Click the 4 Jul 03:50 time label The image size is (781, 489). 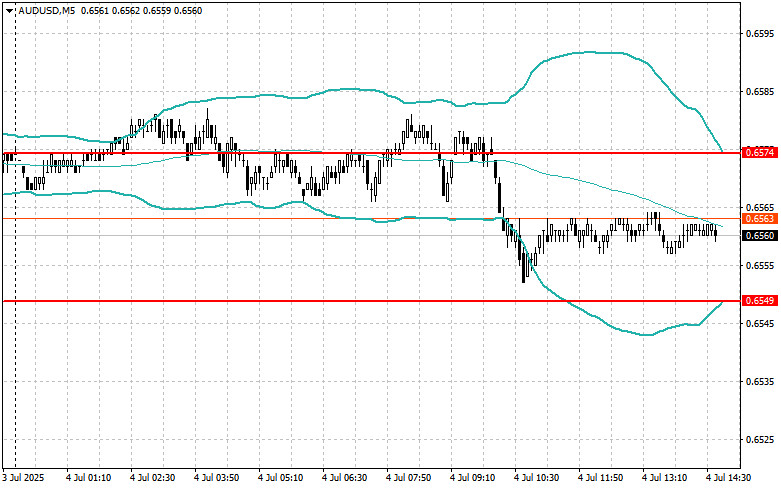tap(216, 478)
